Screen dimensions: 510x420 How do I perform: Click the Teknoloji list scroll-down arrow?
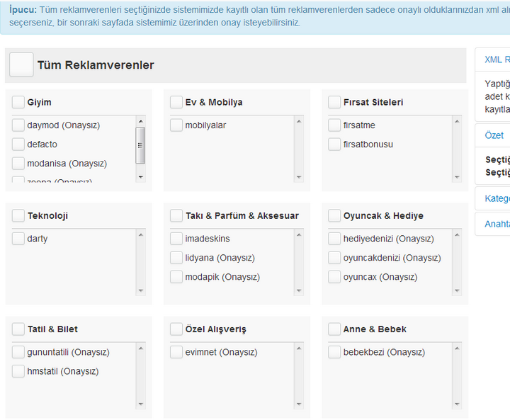pyautogui.click(x=140, y=291)
